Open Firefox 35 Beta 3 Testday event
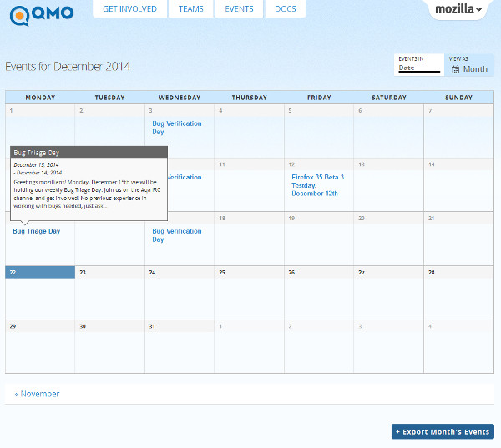This screenshot has height=448, width=501. pos(317,184)
